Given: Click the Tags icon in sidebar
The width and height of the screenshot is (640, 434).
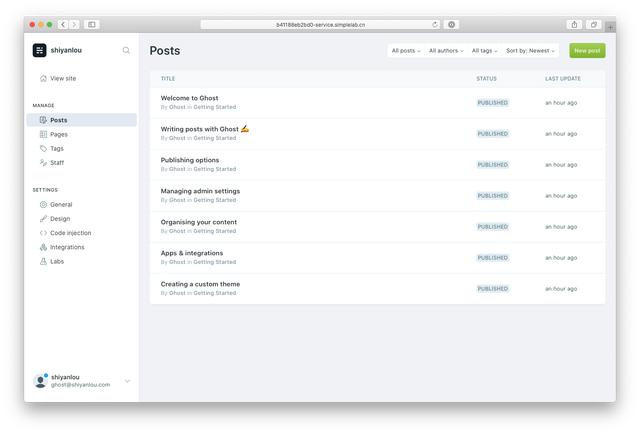Looking at the screenshot, I should [43, 148].
